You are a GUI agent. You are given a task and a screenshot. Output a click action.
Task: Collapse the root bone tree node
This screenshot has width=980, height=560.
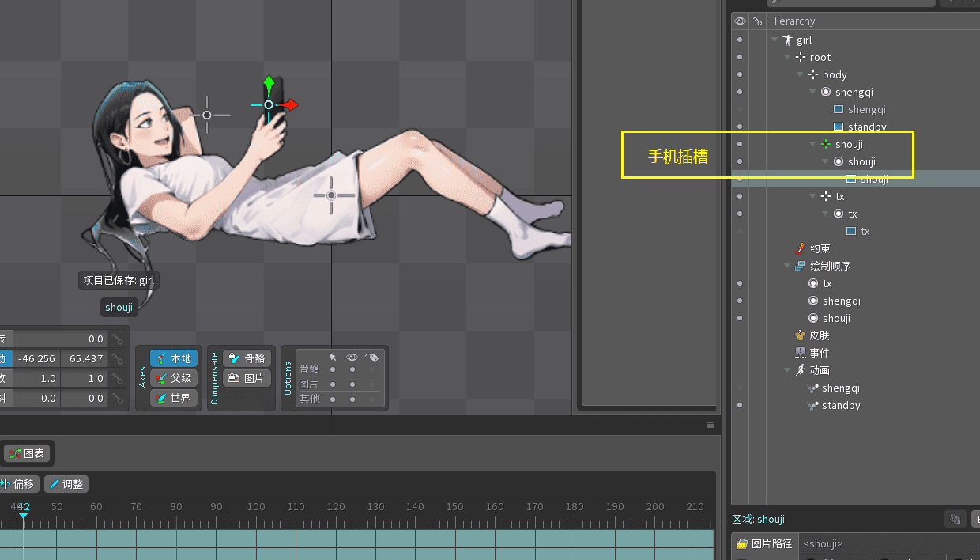click(x=787, y=57)
